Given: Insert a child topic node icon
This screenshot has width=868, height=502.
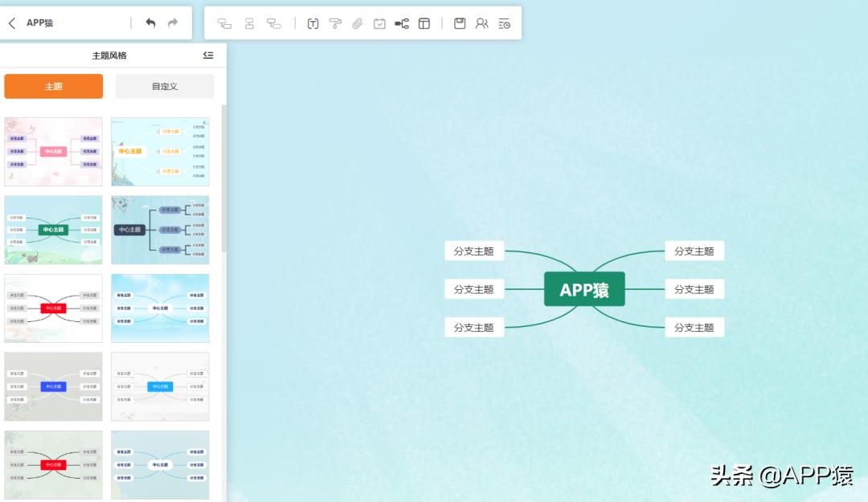Looking at the screenshot, I should [x=224, y=23].
